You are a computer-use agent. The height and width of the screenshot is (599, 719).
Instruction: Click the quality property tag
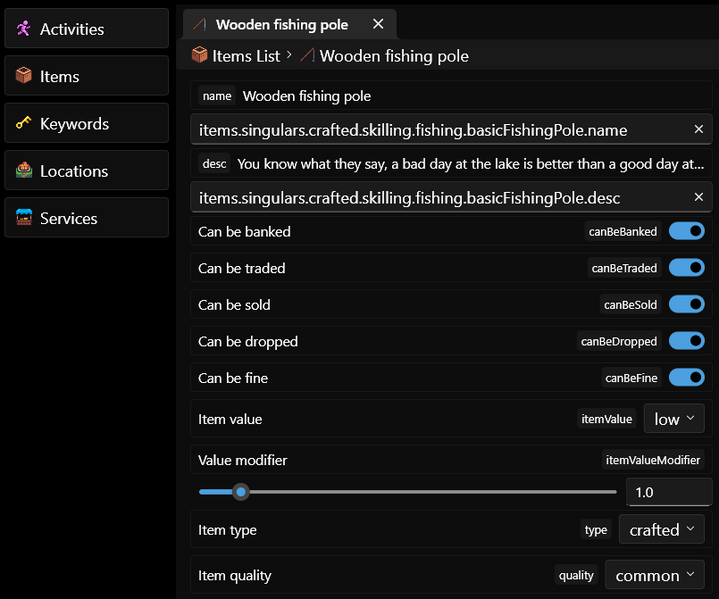pyautogui.click(x=576, y=575)
